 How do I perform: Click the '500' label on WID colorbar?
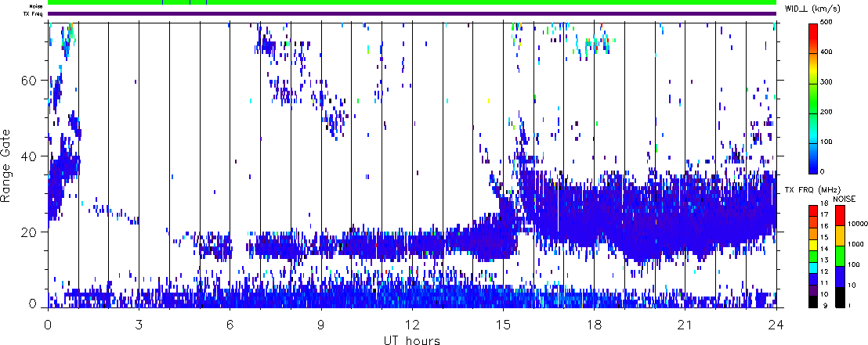click(x=826, y=23)
